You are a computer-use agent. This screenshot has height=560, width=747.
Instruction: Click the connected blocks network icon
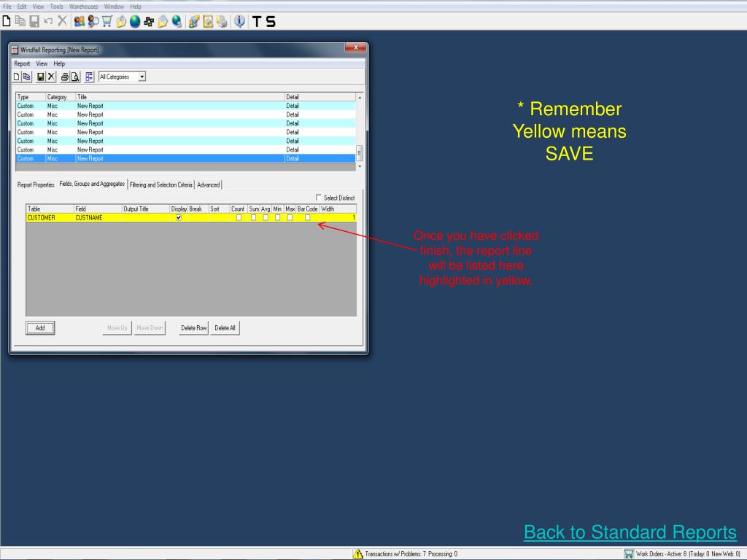[149, 21]
